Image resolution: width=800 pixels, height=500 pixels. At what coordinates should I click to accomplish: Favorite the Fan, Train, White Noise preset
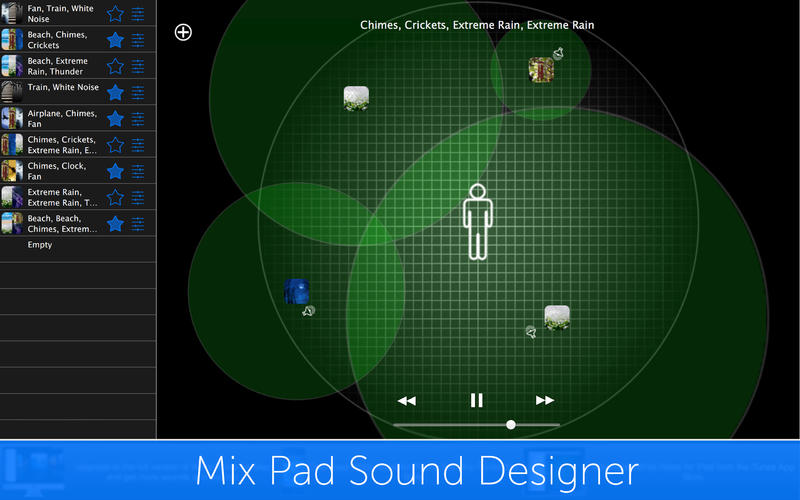(115, 14)
